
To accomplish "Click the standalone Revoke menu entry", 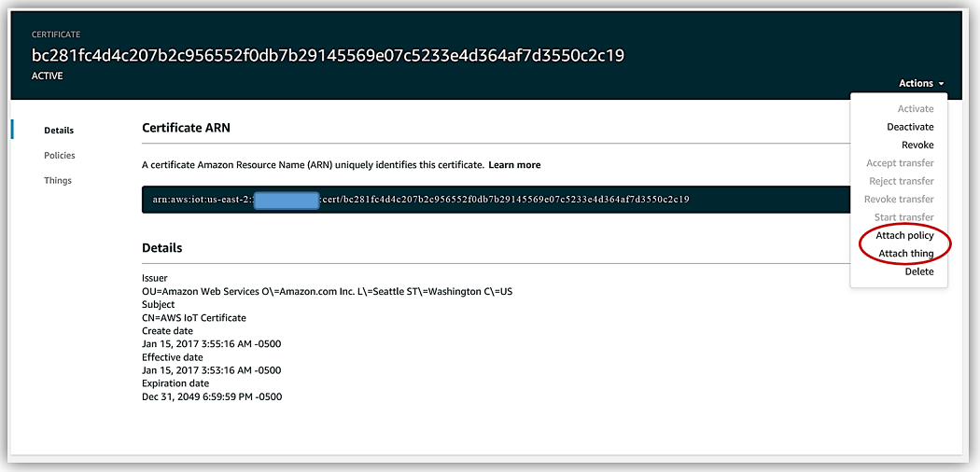I will 917,146.
